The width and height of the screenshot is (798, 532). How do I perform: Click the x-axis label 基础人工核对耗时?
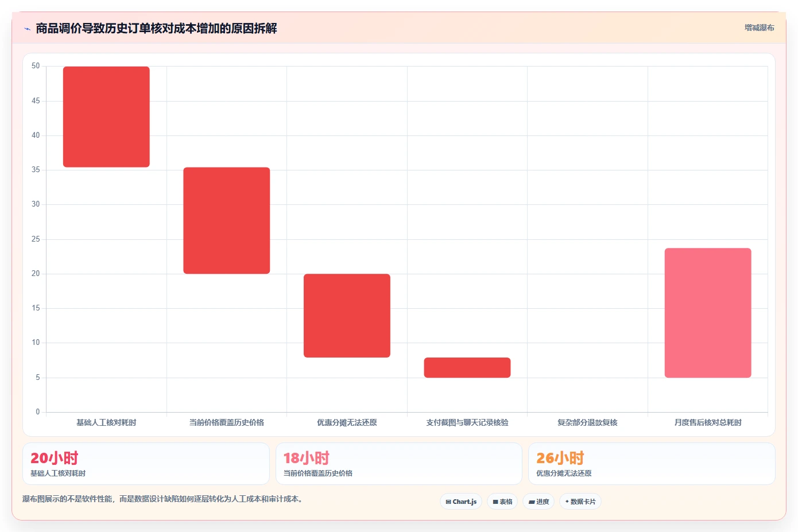click(x=106, y=422)
